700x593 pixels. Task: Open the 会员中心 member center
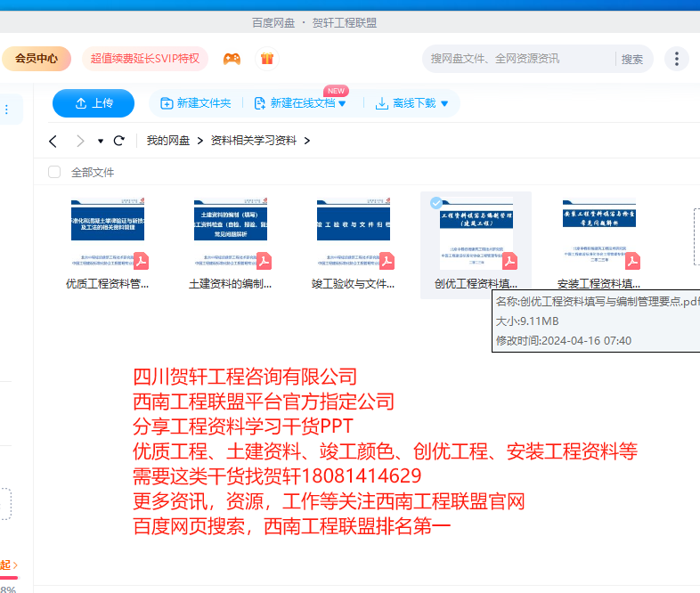coord(37,59)
